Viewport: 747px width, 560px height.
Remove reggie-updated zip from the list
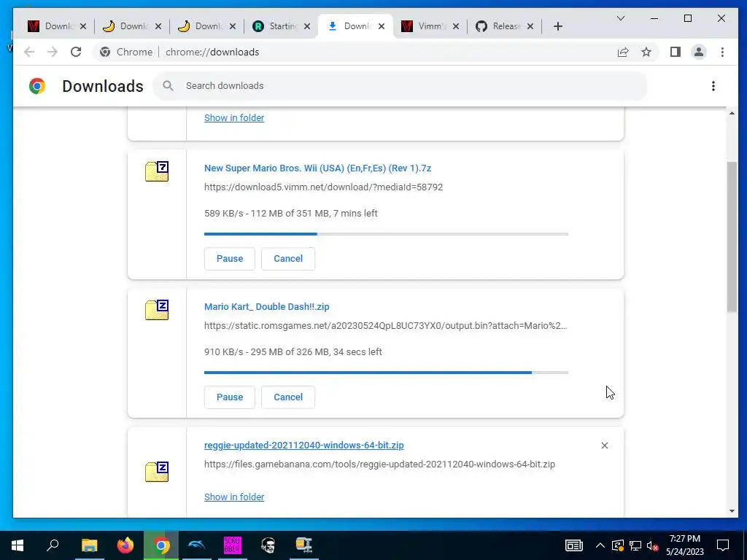tap(605, 446)
